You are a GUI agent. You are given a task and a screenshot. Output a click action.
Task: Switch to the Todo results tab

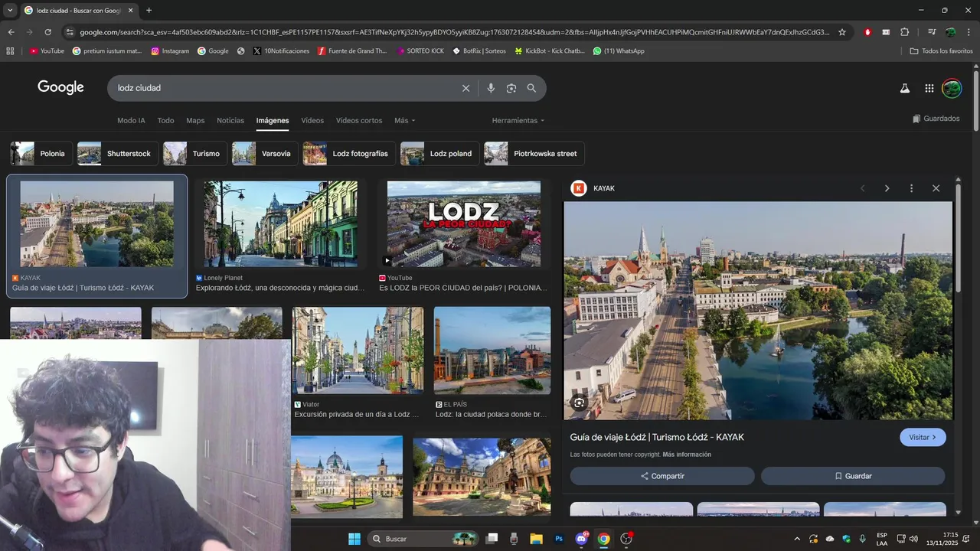[x=165, y=120]
